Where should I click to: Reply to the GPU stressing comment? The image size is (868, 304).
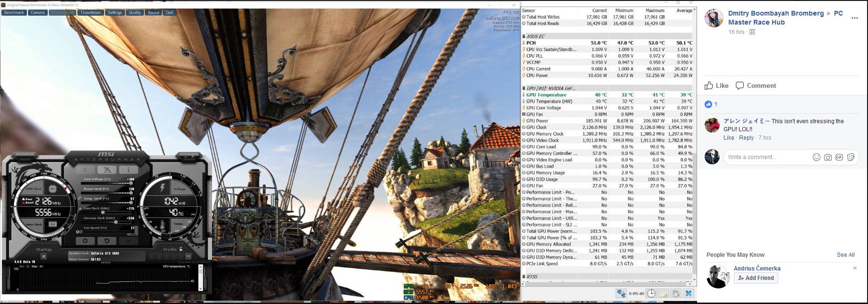747,138
